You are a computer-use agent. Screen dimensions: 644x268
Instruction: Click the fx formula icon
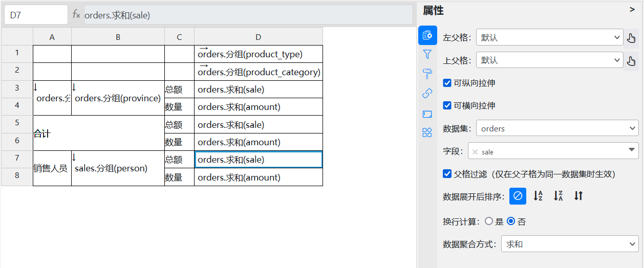(x=76, y=15)
